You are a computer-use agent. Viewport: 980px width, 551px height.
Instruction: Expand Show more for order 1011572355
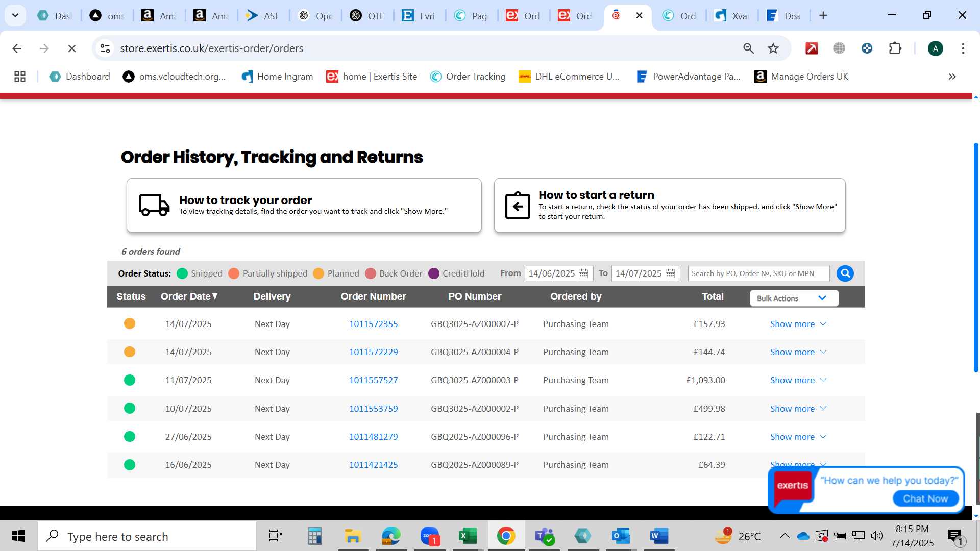(x=798, y=324)
